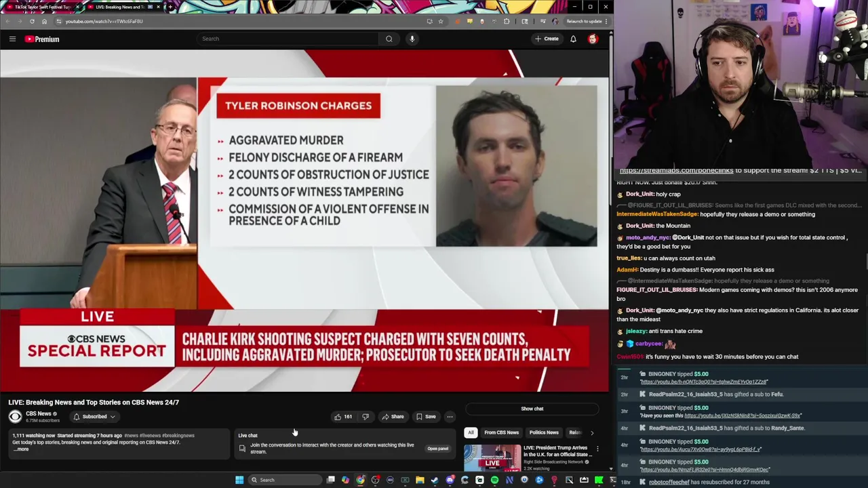Save the video to a playlist
This screenshot has width=868, height=488.
(x=426, y=417)
